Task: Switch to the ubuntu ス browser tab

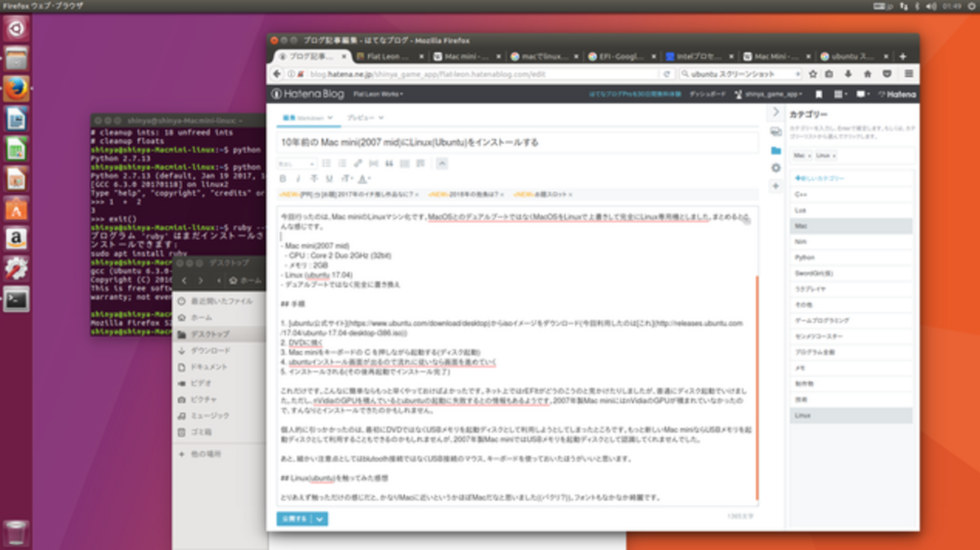Action: click(x=855, y=57)
